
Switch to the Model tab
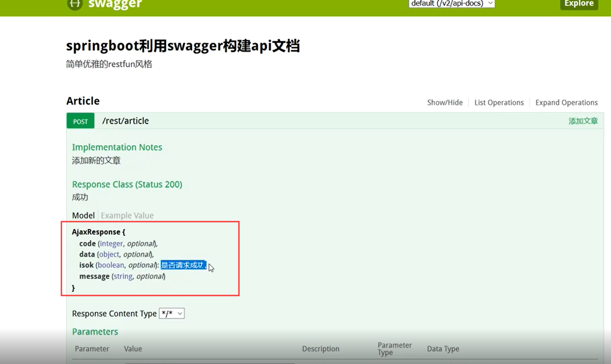coord(83,215)
